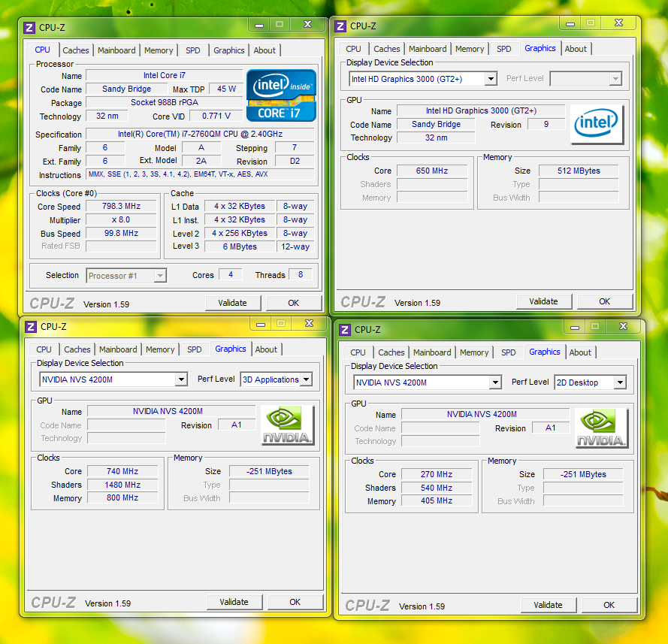Click OK in the processor window

pyautogui.click(x=294, y=303)
